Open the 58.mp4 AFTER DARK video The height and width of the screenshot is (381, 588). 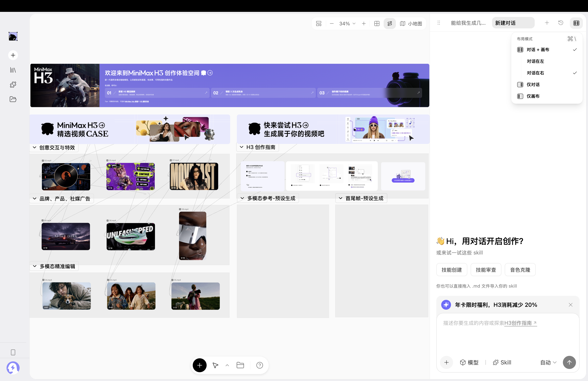[66, 236]
